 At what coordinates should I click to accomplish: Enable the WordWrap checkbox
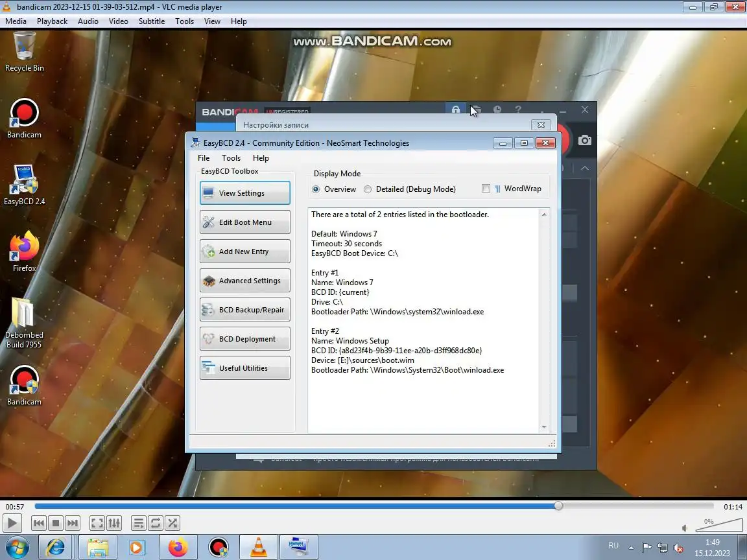pyautogui.click(x=486, y=189)
